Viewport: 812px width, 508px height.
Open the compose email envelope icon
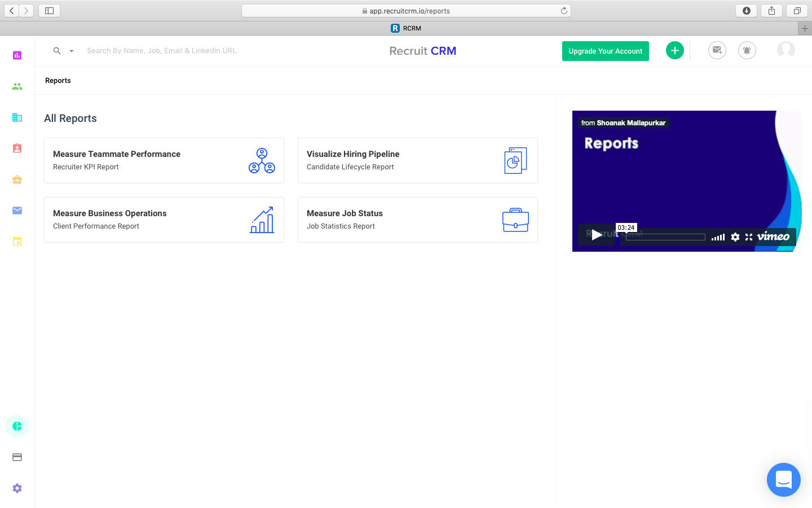click(717, 50)
